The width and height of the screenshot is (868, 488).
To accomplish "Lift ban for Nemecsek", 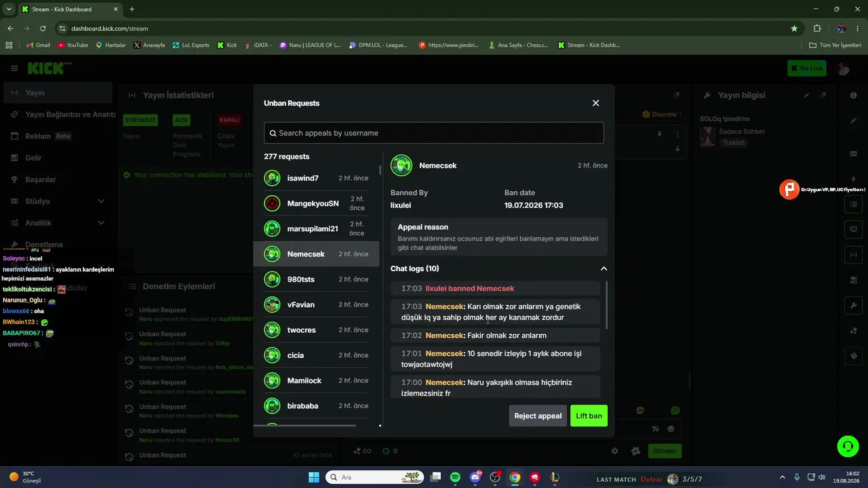I will (x=589, y=415).
